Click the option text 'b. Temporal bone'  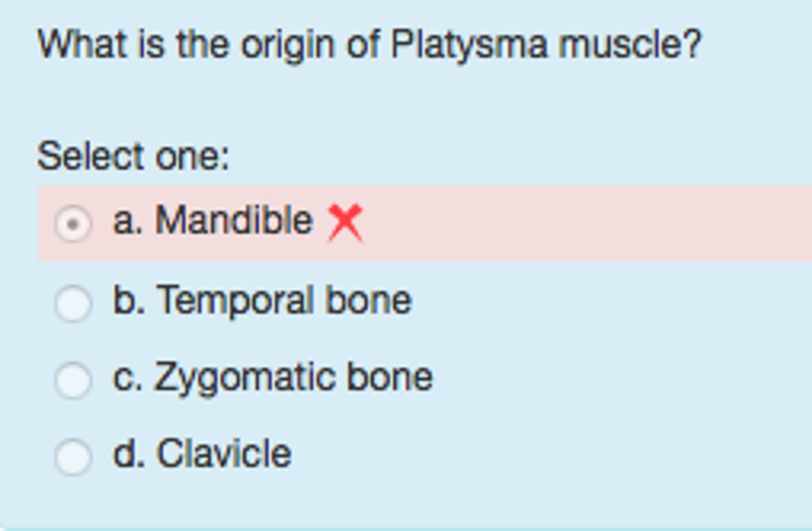click(262, 302)
